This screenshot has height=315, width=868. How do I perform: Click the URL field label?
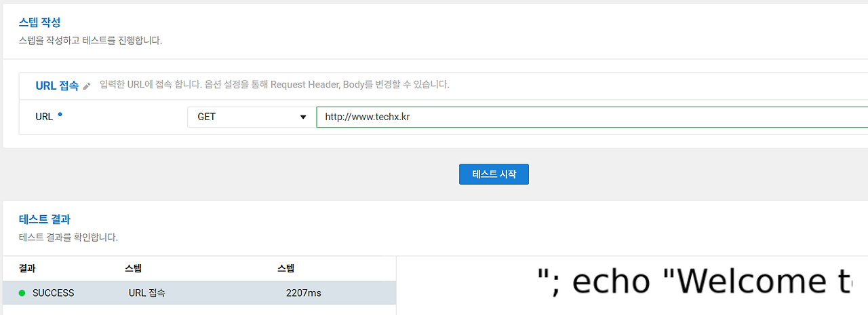click(44, 117)
